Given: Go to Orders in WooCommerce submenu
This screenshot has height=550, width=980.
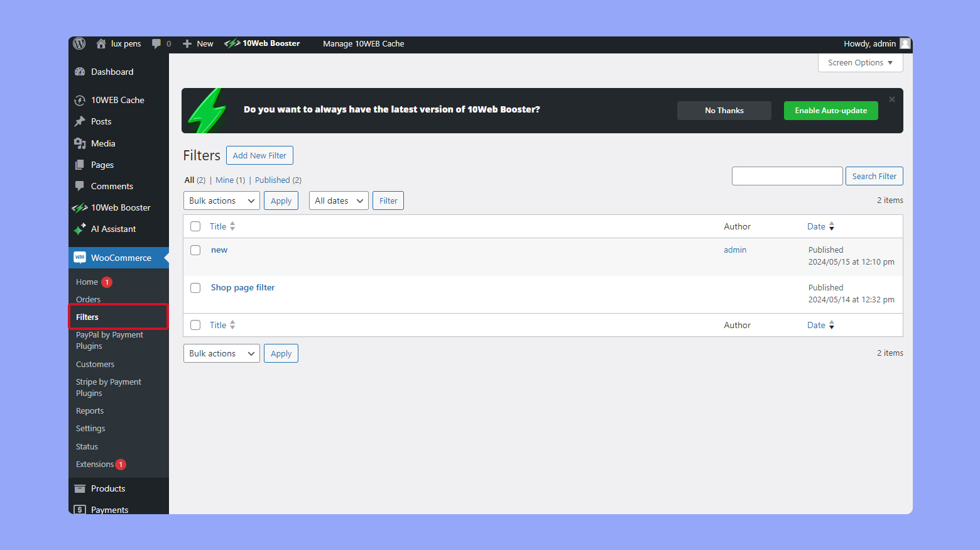Looking at the screenshot, I should [88, 299].
